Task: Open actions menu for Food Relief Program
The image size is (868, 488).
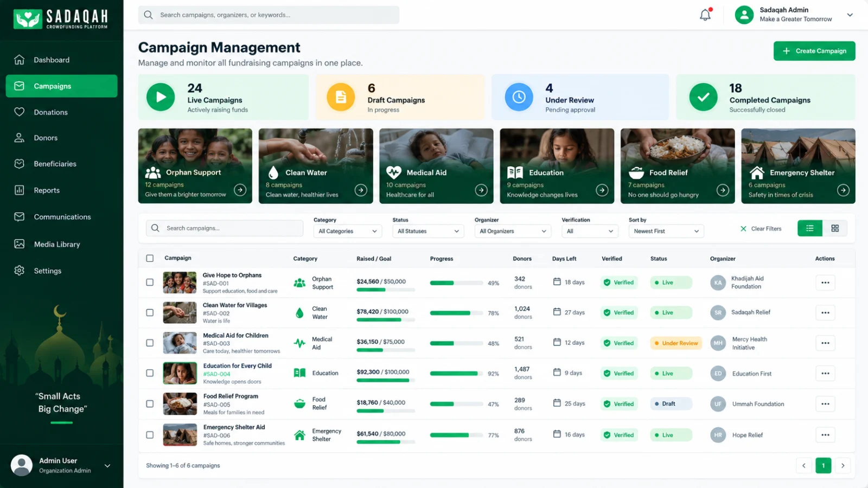Action: pos(825,403)
